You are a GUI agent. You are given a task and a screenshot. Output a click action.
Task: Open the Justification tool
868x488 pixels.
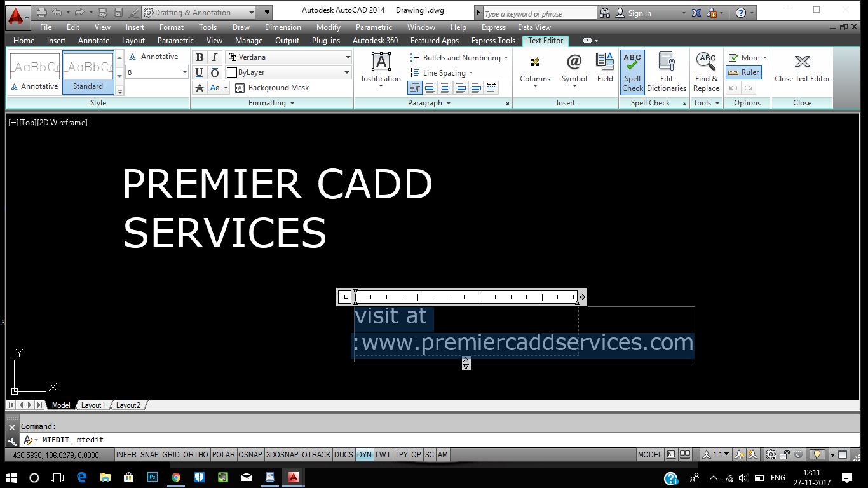(381, 71)
